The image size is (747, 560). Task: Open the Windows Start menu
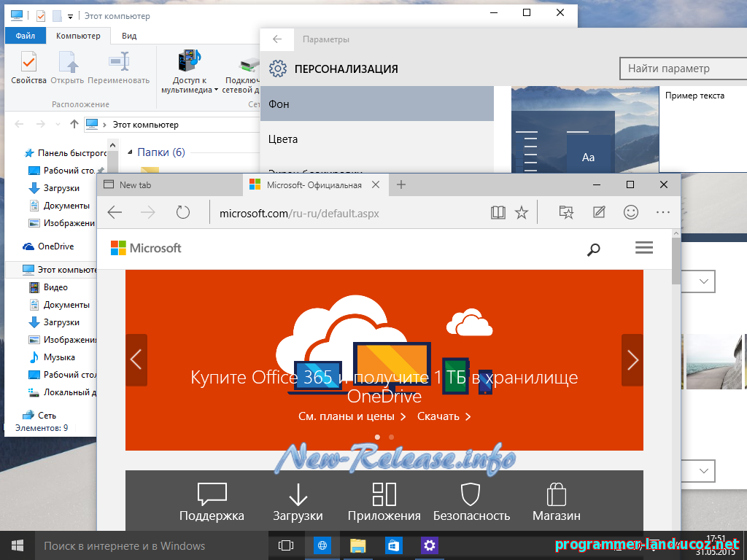click(18, 545)
